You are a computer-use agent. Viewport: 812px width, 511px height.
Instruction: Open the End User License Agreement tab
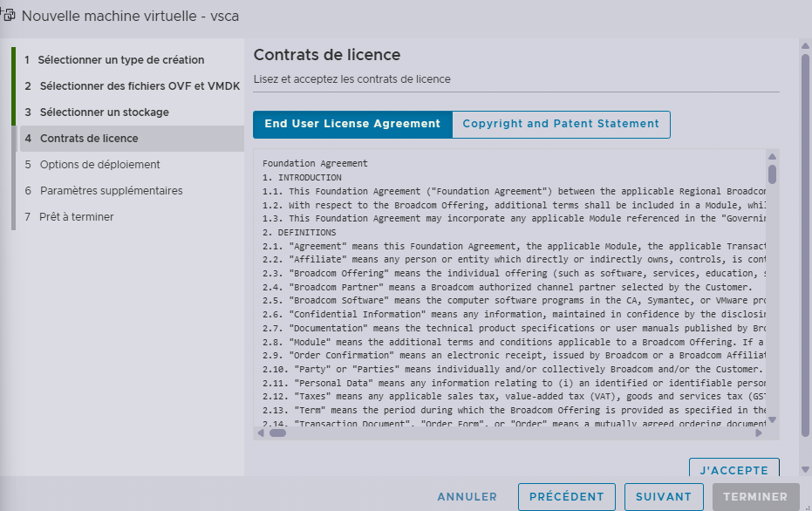point(352,124)
